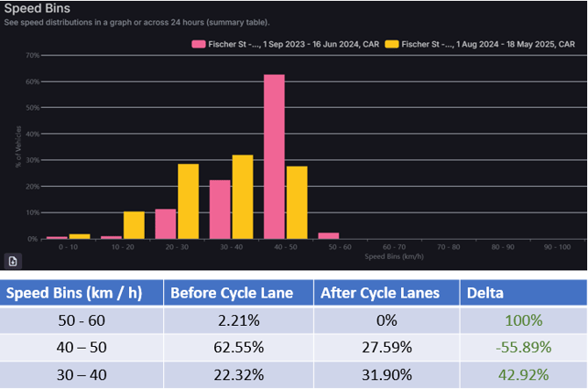Click the yellow 40 - 50 bar
Viewport: 588px width, 389px height.
(x=297, y=202)
